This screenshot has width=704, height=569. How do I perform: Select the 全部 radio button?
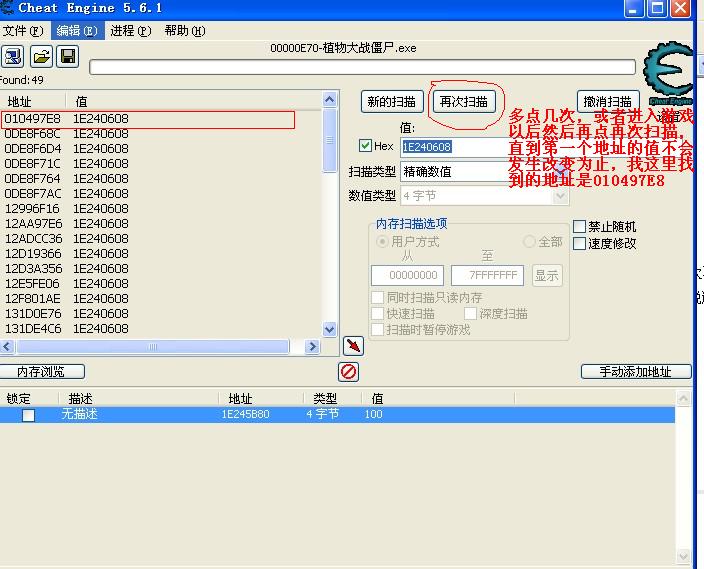pyautogui.click(x=529, y=242)
